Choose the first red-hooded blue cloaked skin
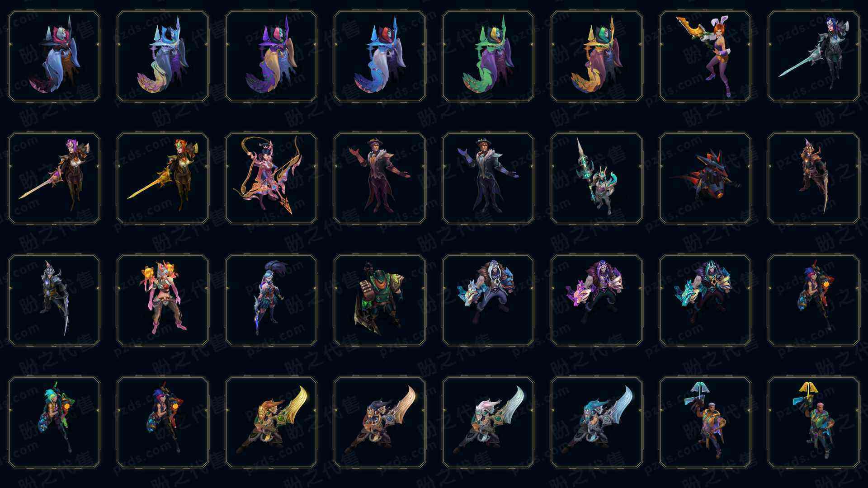This screenshot has width=868, height=488. click(x=54, y=56)
